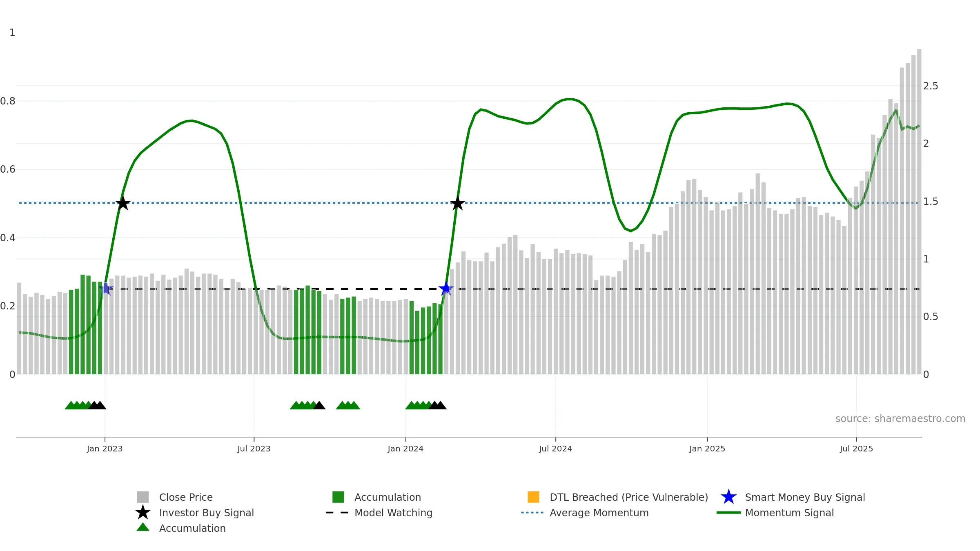The image size is (980, 551).
Task: Click the Jan 2025 x-axis label
Action: click(x=707, y=449)
